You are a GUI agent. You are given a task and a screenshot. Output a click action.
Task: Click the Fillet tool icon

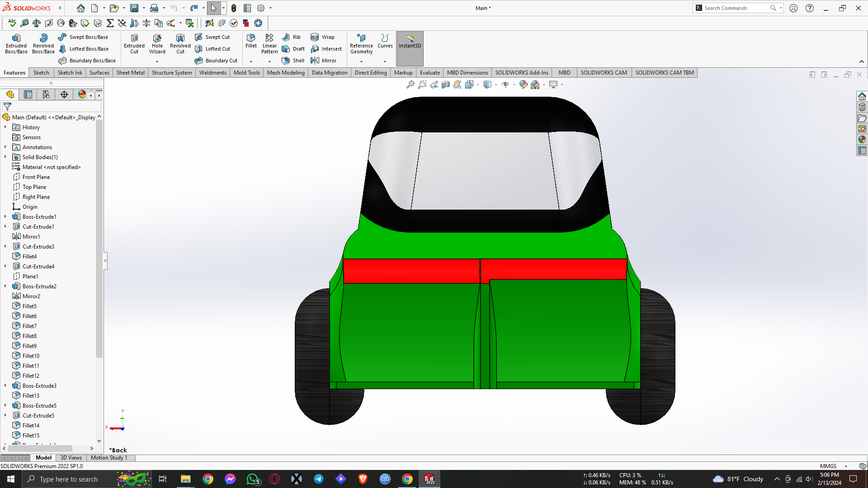251,40
